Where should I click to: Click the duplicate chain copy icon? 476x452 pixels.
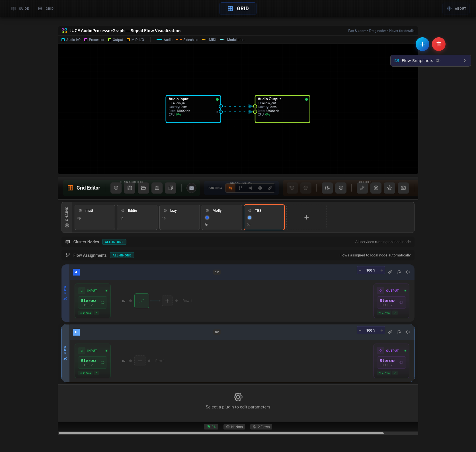pyautogui.click(x=171, y=188)
